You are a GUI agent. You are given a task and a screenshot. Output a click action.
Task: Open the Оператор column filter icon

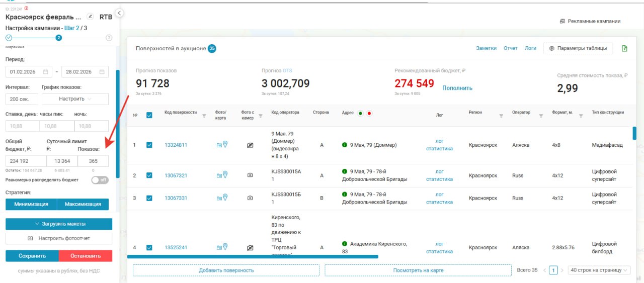pos(541,116)
